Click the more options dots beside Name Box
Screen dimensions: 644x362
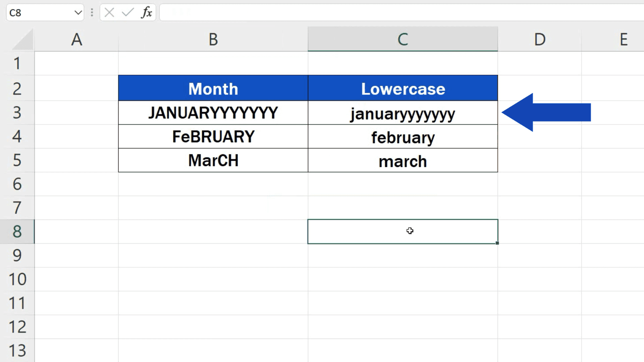[91, 12]
